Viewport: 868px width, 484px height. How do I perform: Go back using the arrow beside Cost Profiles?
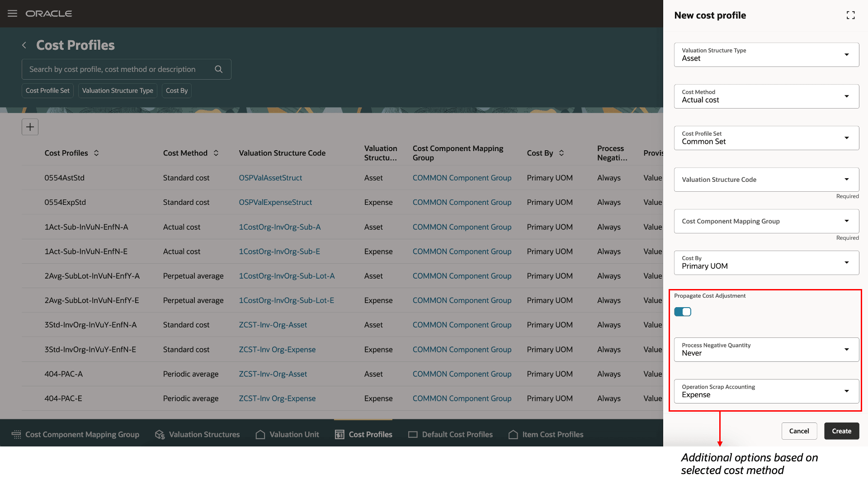click(24, 45)
